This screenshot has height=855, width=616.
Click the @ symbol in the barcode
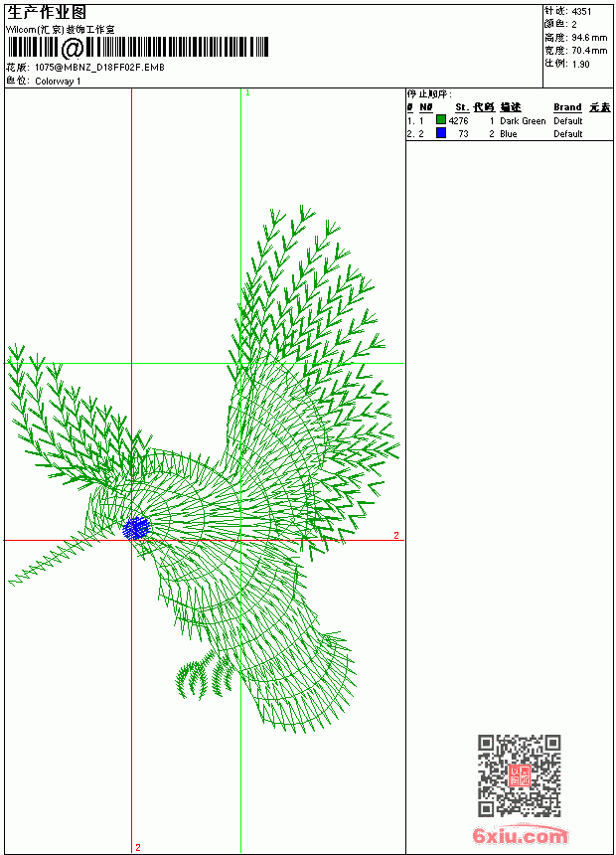tap(72, 48)
